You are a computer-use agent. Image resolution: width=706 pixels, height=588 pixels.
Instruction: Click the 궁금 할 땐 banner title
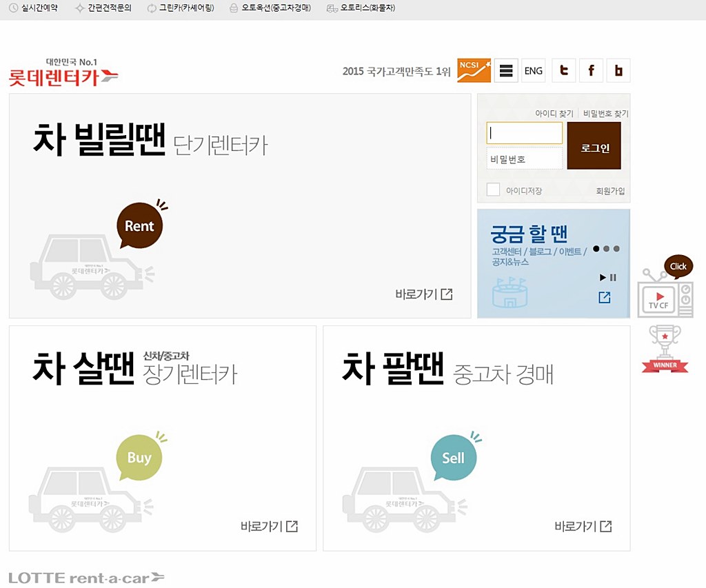529,234
